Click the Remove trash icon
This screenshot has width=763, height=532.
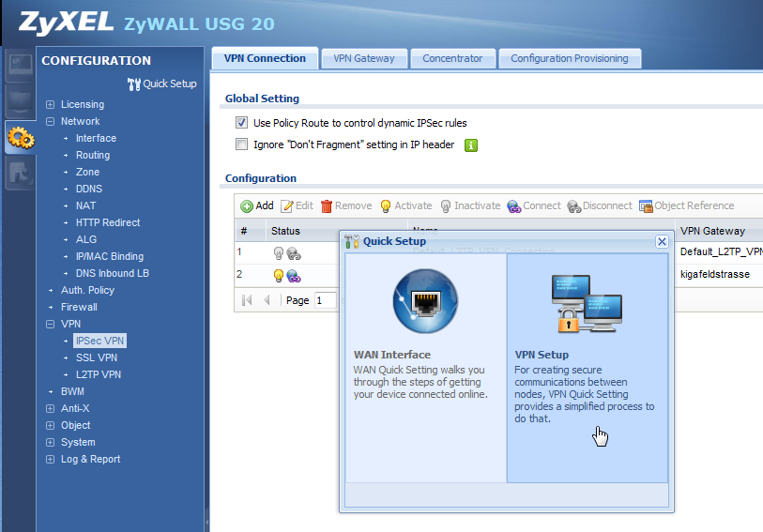point(328,206)
